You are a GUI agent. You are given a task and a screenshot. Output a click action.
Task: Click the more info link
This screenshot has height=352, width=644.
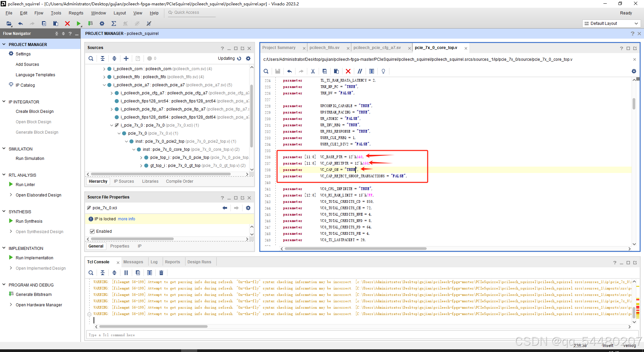coord(126,219)
